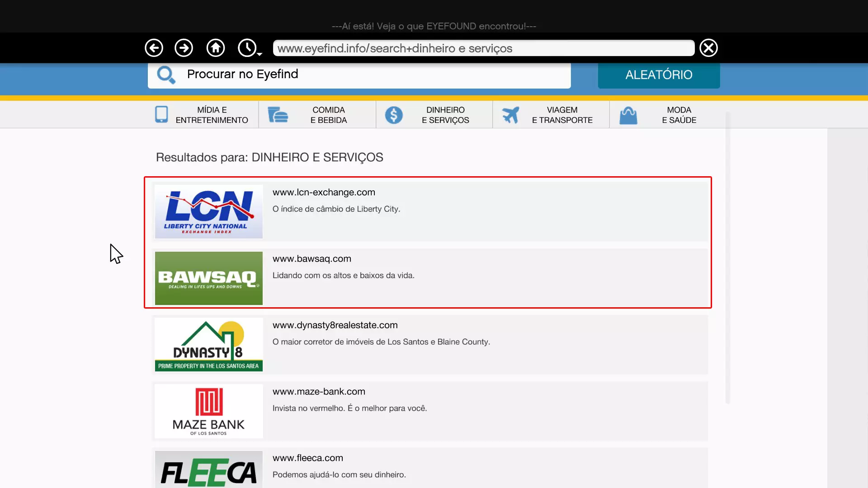Go to the home page icon
Image resolution: width=868 pixels, height=488 pixels.
(216, 48)
